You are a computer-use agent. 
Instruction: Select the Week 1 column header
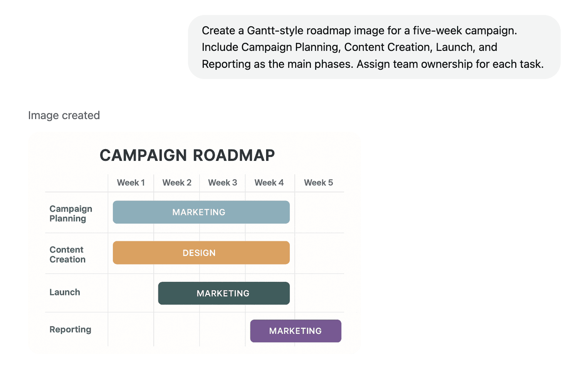coord(131,183)
